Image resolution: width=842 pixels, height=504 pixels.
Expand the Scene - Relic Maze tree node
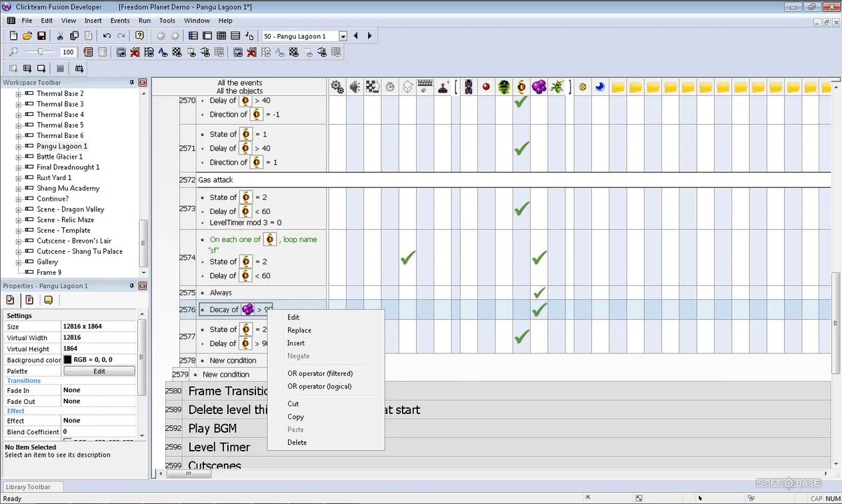pyautogui.click(x=19, y=220)
